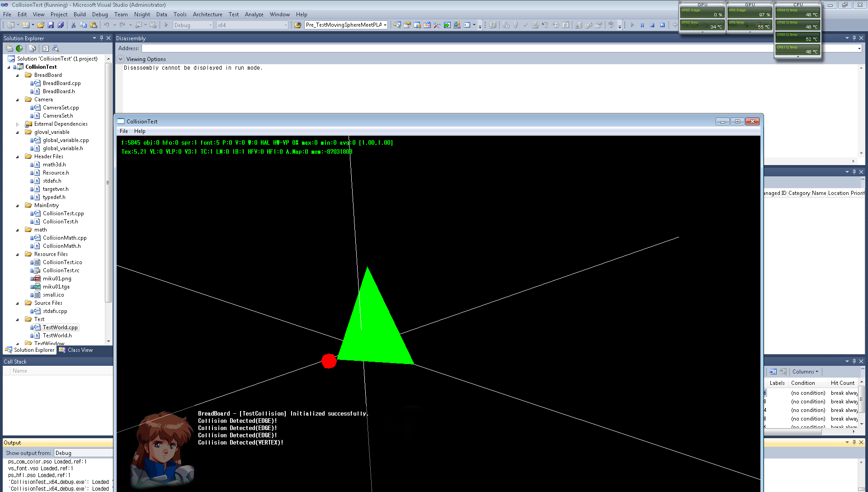
Task: Pin the Solution Explorer panel
Action: pos(102,38)
